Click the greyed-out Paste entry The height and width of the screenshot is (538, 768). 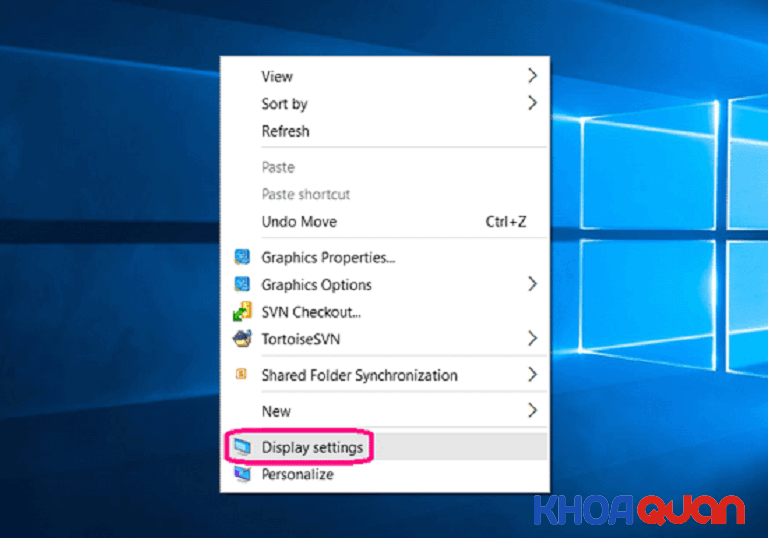pyautogui.click(x=278, y=167)
